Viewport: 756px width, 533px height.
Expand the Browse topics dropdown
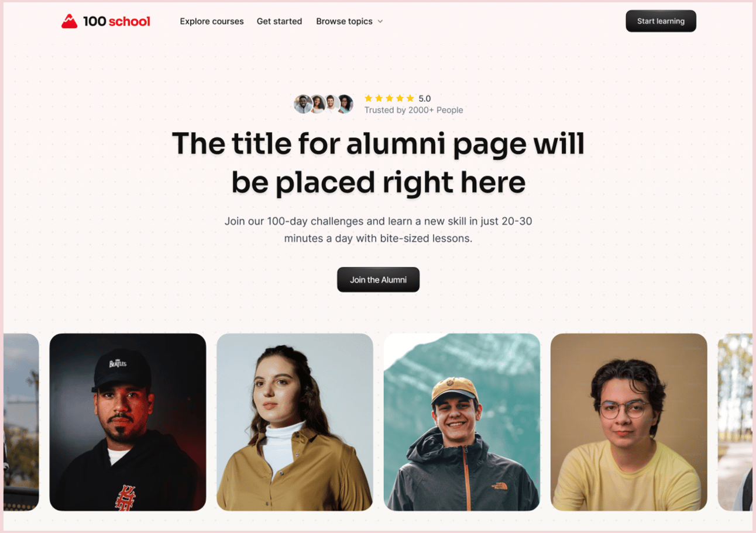point(349,21)
